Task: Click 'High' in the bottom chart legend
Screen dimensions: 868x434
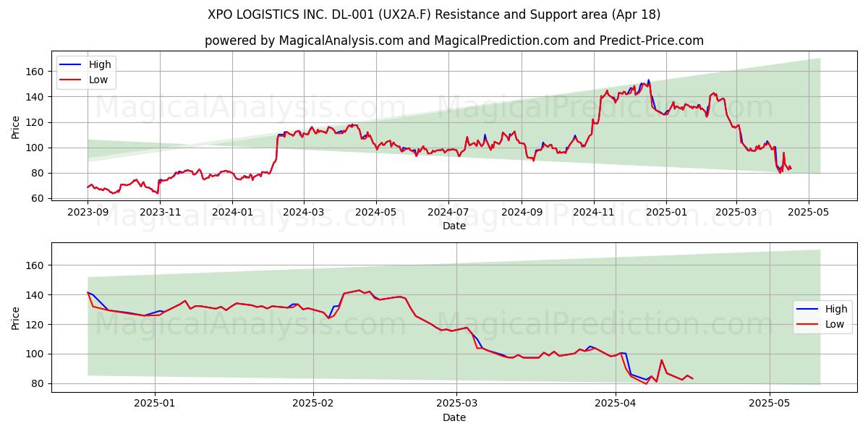Action: [x=836, y=309]
